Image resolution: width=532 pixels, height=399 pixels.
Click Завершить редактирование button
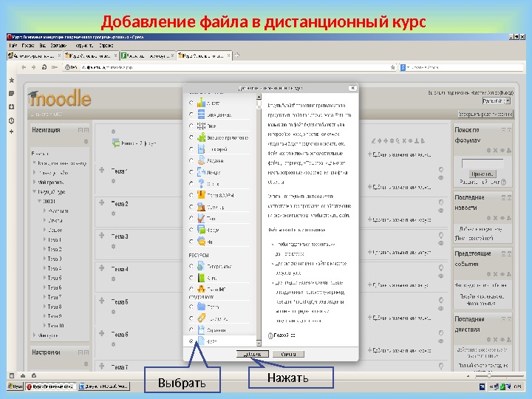click(x=485, y=114)
